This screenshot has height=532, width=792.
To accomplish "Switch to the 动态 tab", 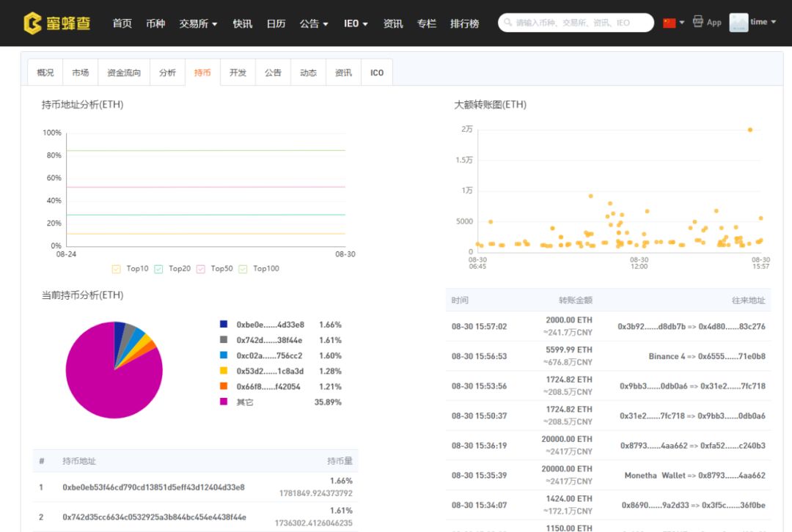I will click(308, 73).
